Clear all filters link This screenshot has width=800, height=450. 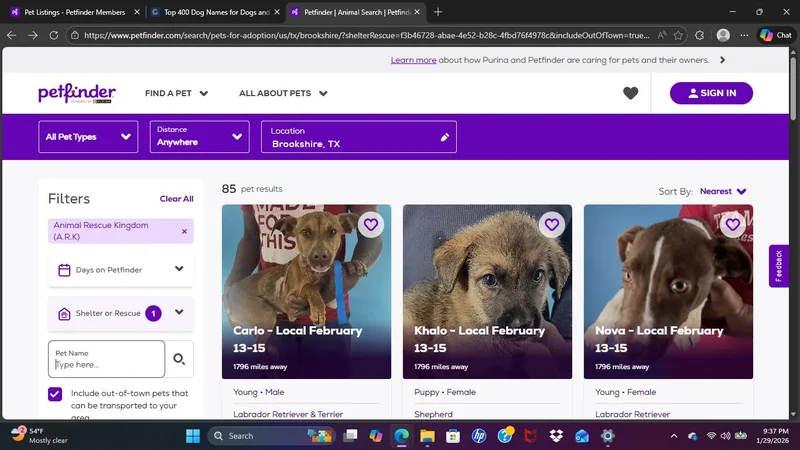(176, 199)
